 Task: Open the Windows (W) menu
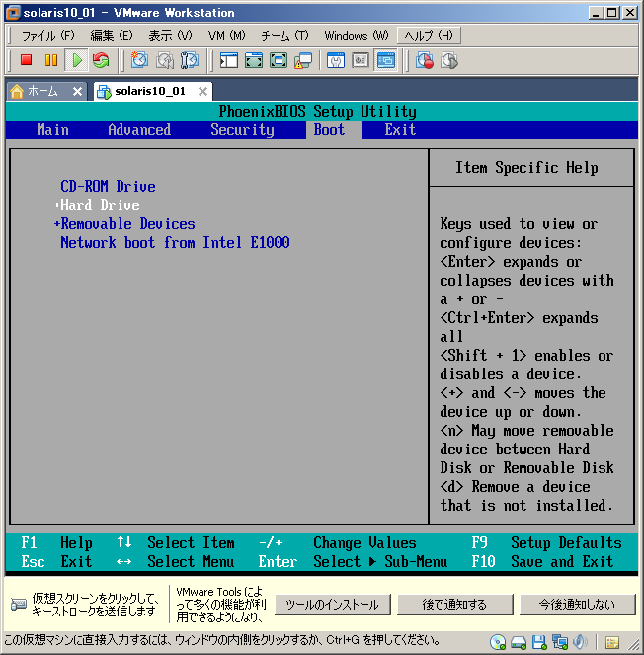pos(357,36)
